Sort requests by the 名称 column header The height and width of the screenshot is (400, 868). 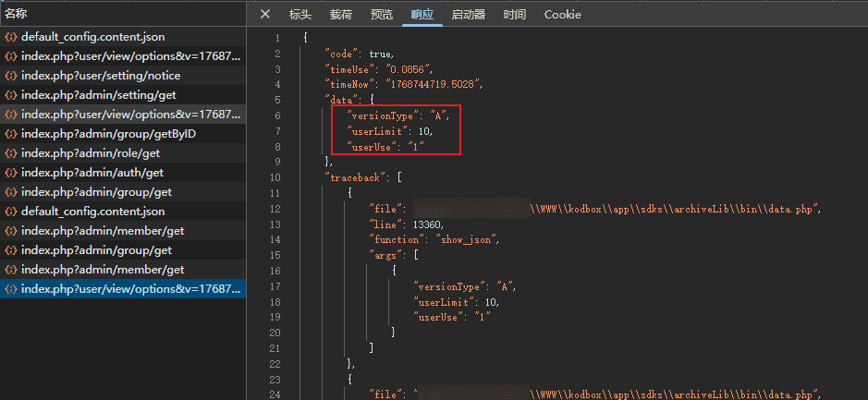[17, 14]
